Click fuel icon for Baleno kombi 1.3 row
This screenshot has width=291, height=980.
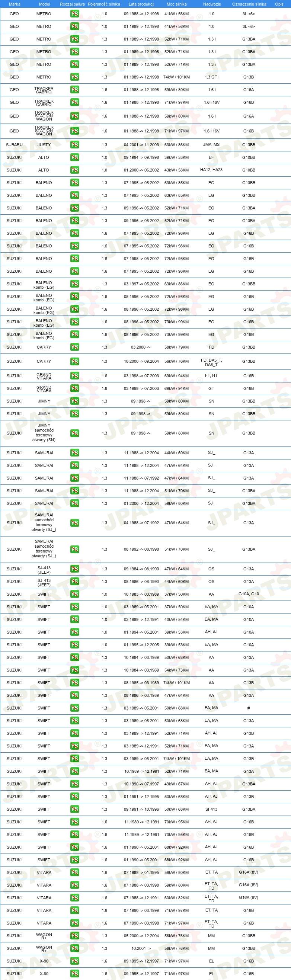(x=74, y=284)
